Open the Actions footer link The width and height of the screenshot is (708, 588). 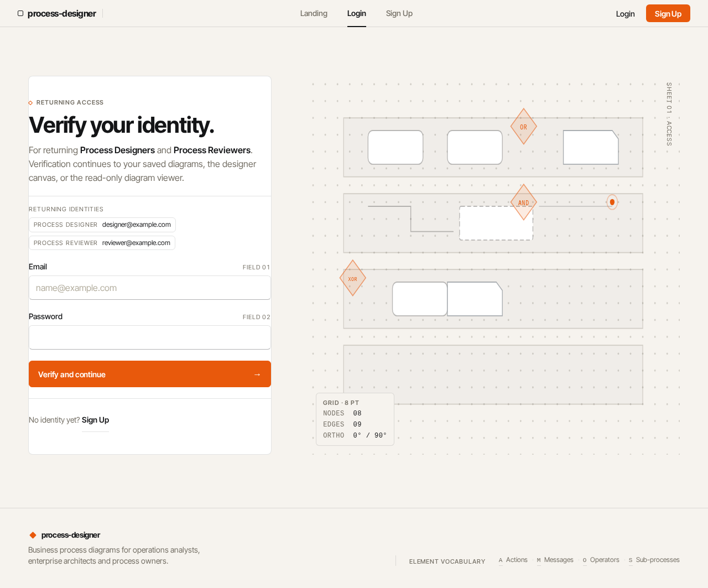pos(513,560)
